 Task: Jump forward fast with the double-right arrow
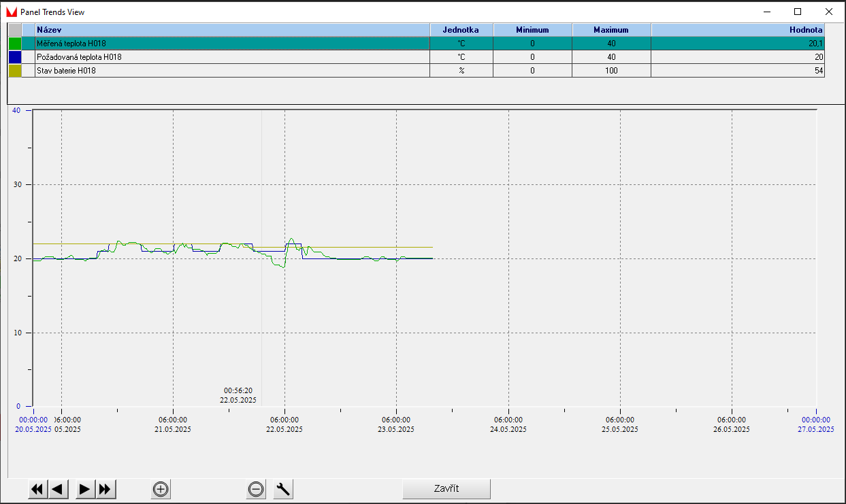click(x=105, y=489)
